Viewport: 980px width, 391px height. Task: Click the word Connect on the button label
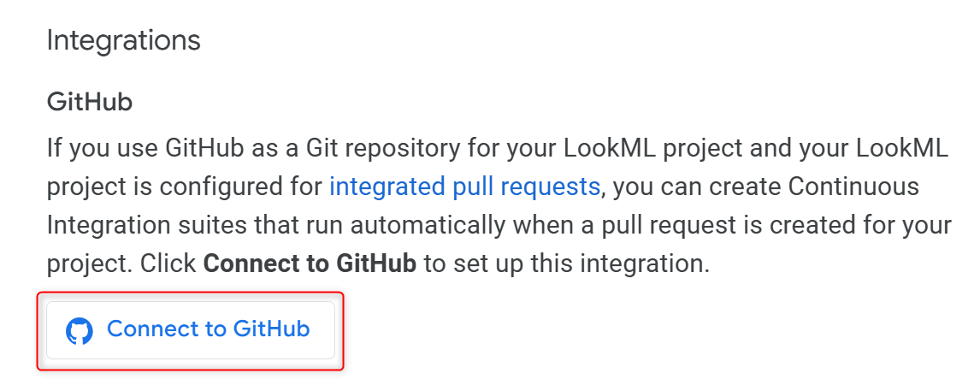click(154, 329)
